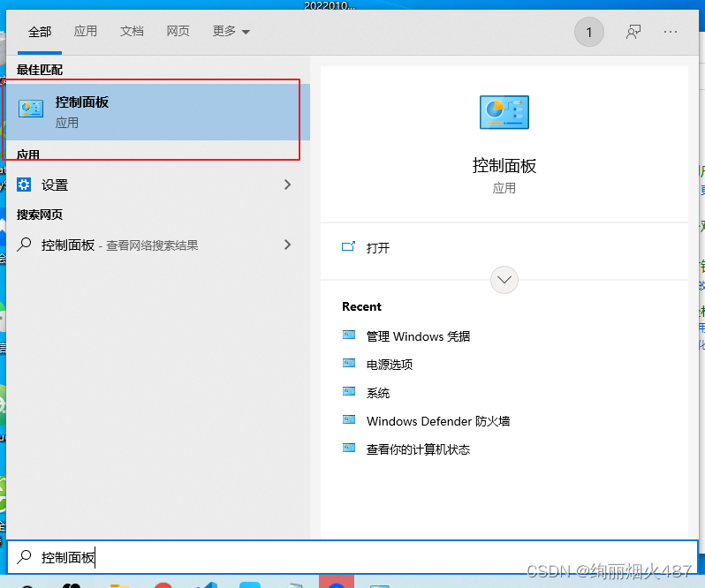Click the blue 设置 gear icon
This screenshot has height=588, width=705.
24,185
